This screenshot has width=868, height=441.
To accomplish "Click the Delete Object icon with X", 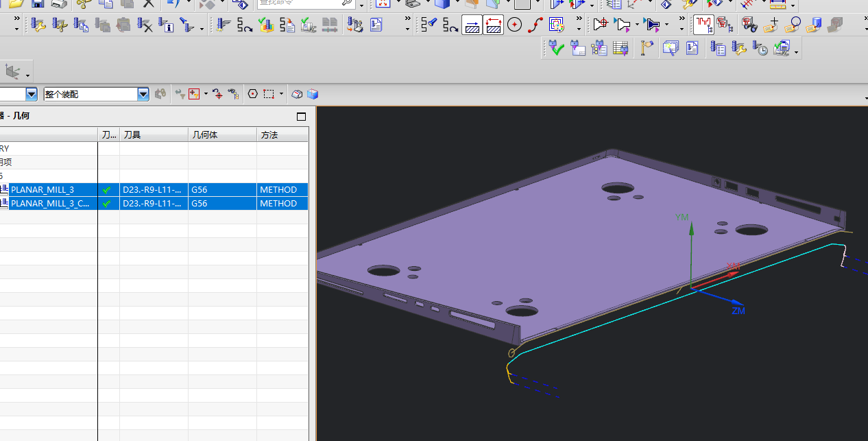I will click(x=145, y=25).
